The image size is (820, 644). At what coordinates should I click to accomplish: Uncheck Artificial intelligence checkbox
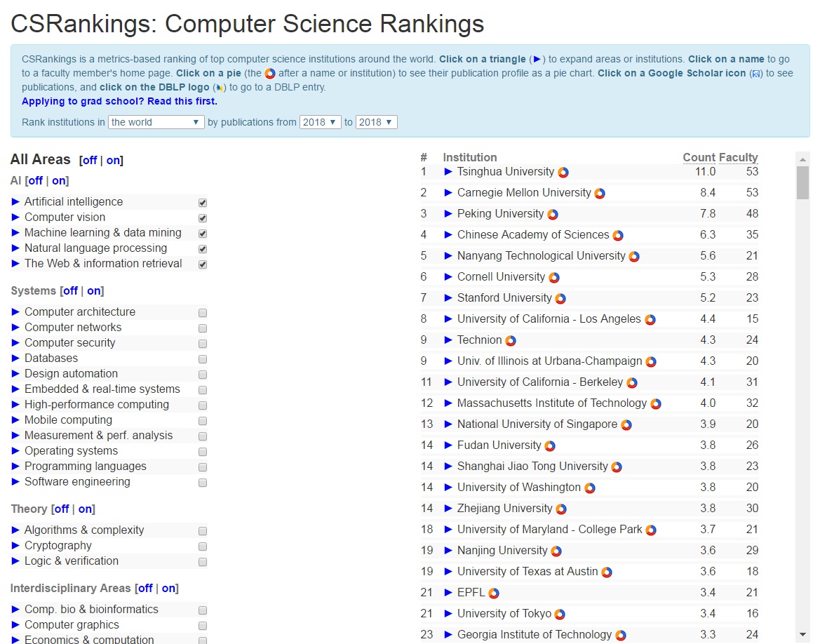tap(203, 203)
